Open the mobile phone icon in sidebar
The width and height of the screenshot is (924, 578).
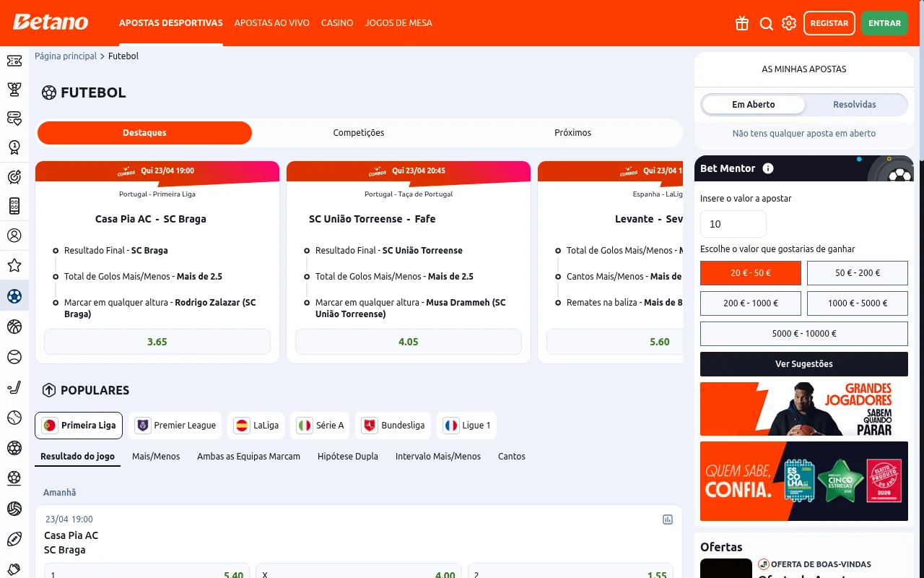coord(14,206)
